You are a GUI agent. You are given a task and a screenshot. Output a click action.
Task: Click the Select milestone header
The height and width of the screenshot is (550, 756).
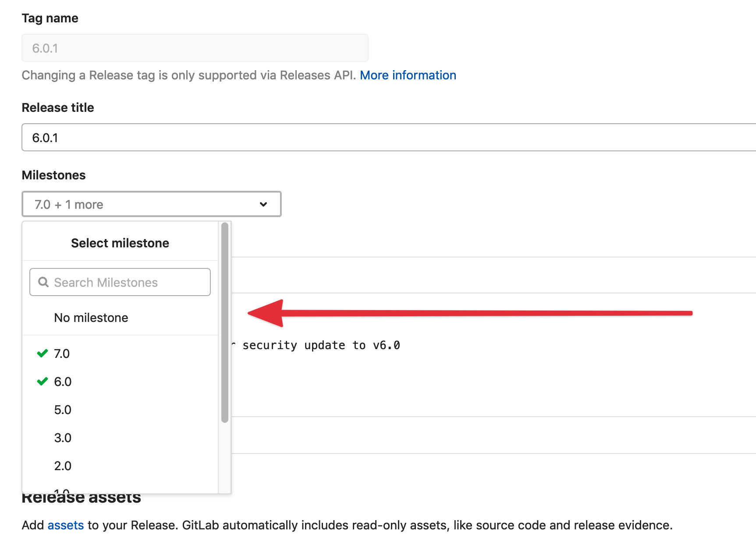pos(120,243)
